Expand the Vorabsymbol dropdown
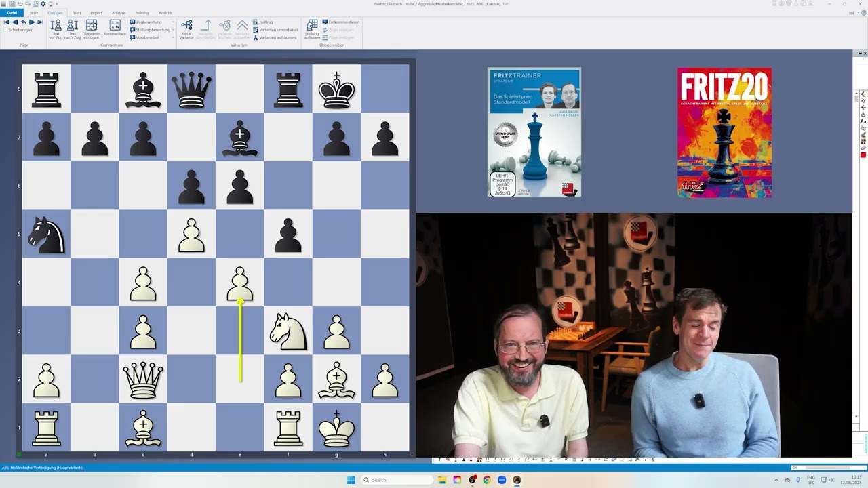The image size is (868, 488). click(173, 37)
